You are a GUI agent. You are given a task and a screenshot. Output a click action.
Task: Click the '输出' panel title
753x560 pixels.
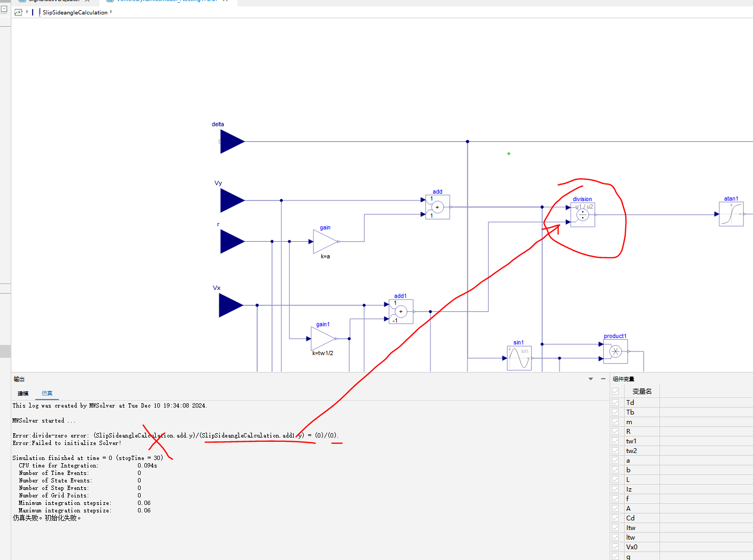tap(19, 379)
